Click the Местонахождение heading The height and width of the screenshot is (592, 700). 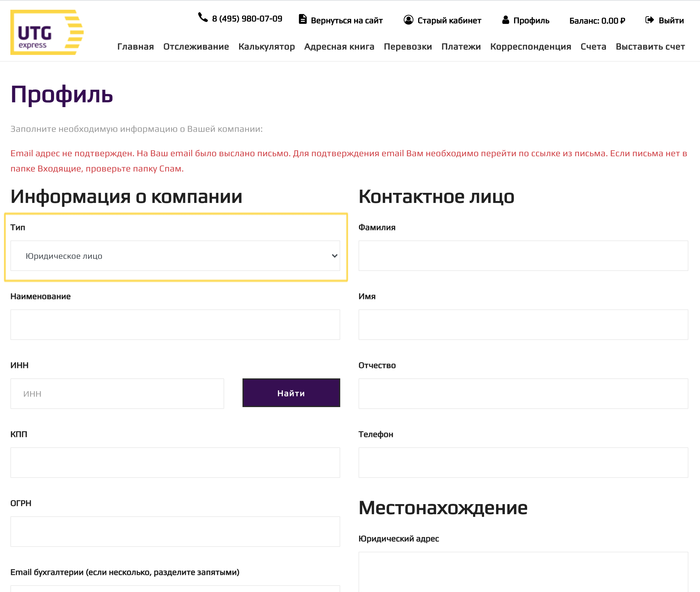pos(443,508)
